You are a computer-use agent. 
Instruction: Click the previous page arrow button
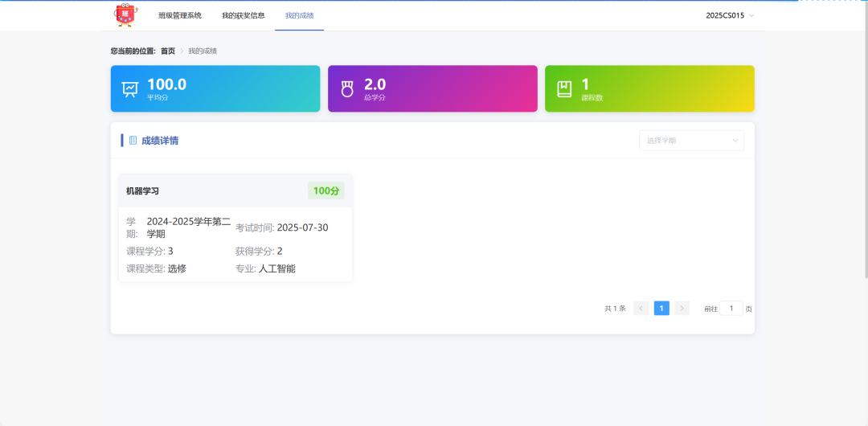click(x=641, y=309)
